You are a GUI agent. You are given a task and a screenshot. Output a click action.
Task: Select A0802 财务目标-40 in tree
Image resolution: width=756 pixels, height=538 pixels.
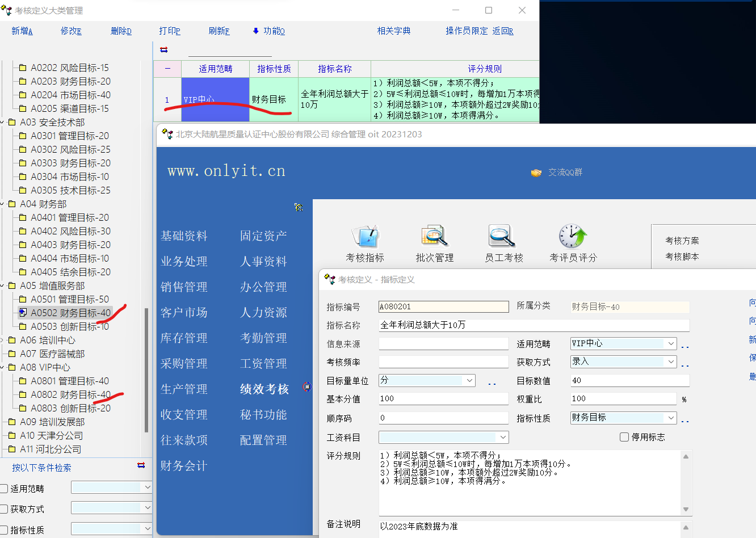(x=70, y=394)
